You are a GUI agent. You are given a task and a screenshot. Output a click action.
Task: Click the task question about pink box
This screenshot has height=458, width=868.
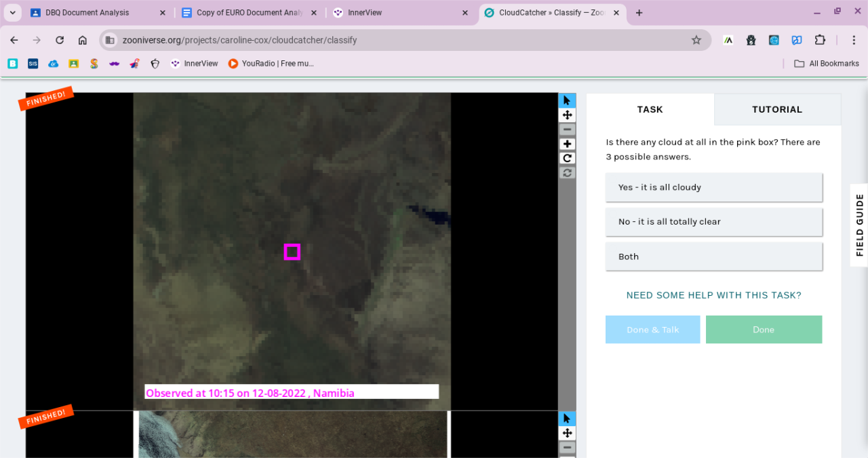coord(713,149)
